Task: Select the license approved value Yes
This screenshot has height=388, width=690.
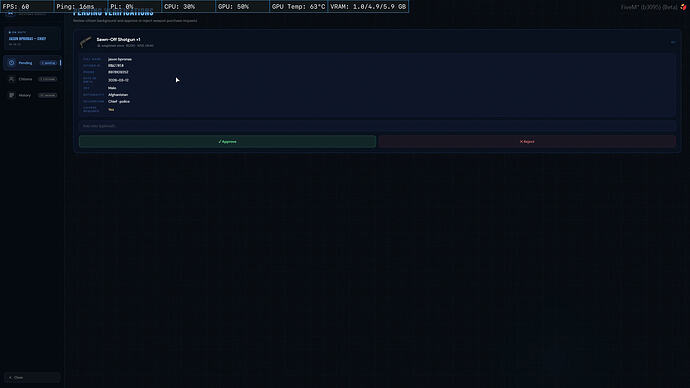Action: coord(111,110)
